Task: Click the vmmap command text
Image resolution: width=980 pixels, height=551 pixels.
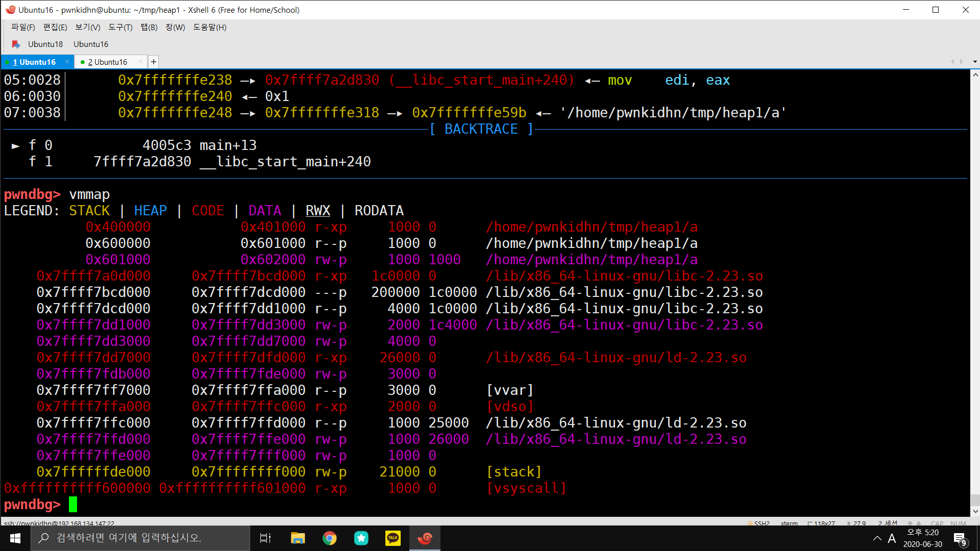Action: pyautogui.click(x=89, y=194)
